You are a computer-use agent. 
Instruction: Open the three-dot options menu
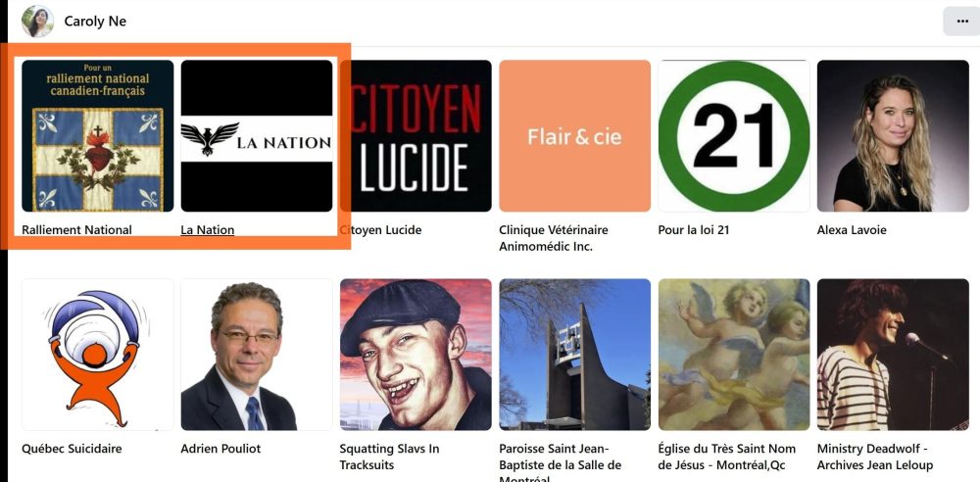(x=961, y=22)
